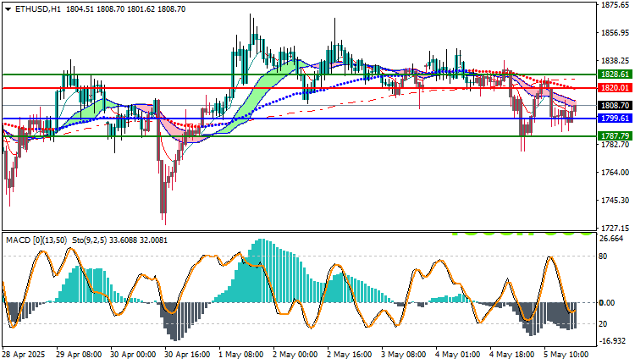This screenshot has width=635, height=364.
Task: Click the 1782.70 price axis value
Action: coord(616,145)
